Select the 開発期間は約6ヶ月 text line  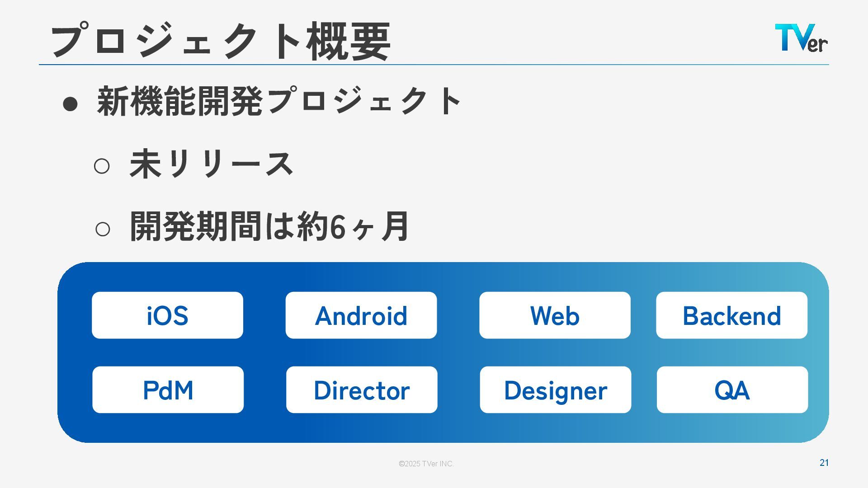[269, 226]
